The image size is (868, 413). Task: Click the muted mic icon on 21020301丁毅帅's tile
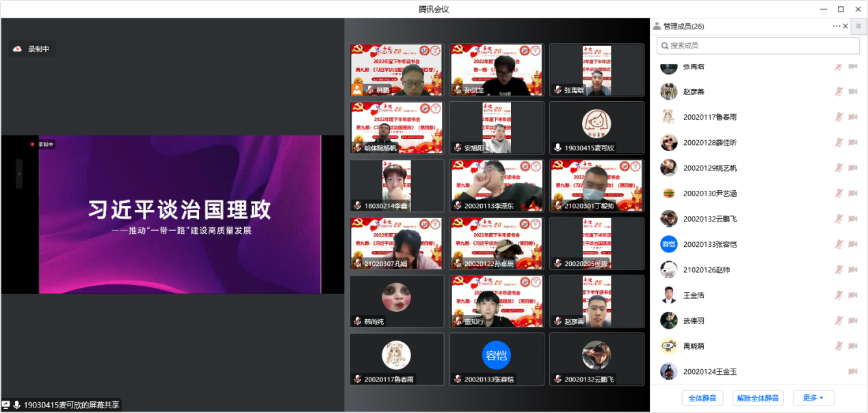point(557,206)
